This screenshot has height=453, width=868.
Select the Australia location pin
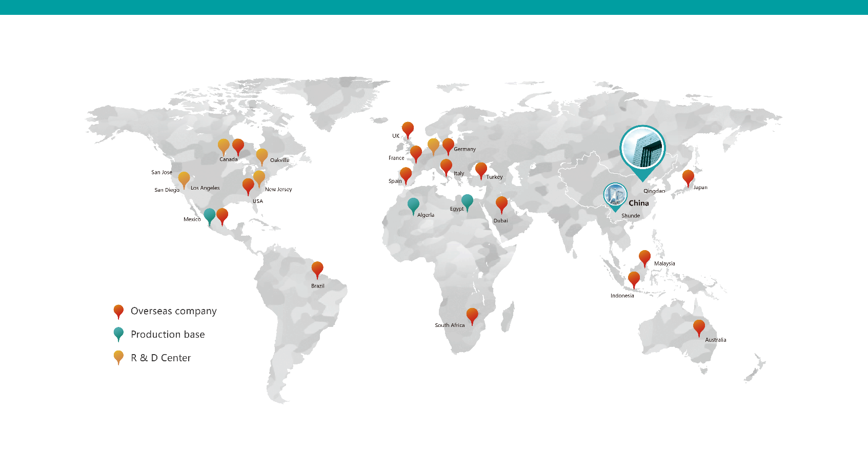699,326
